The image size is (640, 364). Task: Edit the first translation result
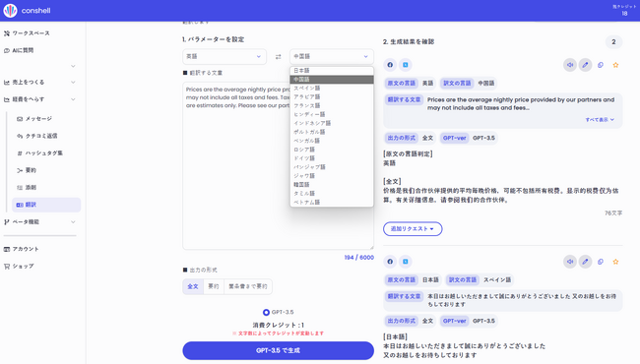(x=585, y=65)
